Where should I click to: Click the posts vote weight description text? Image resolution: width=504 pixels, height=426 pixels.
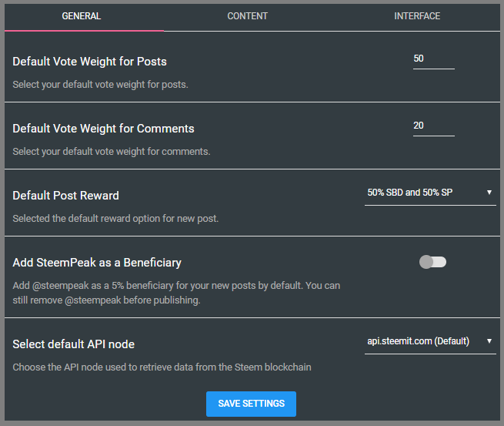(100, 84)
